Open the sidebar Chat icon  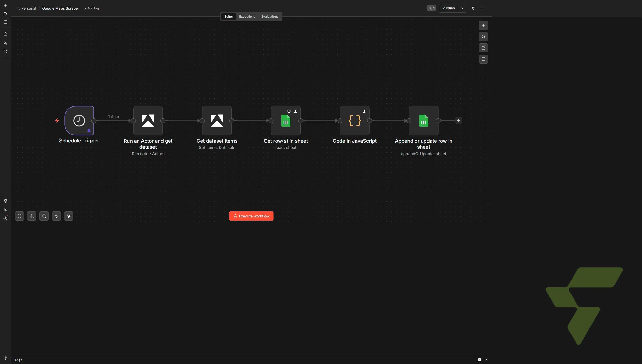point(5,52)
